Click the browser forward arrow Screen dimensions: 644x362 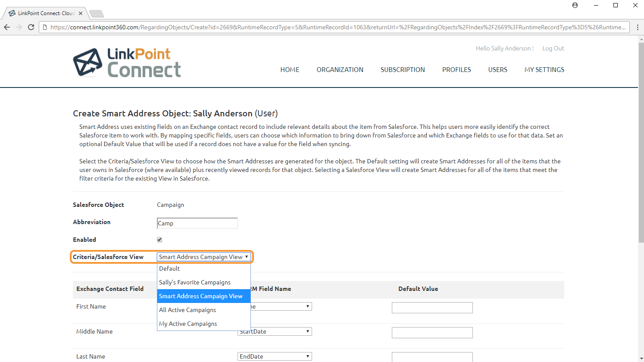(19, 27)
